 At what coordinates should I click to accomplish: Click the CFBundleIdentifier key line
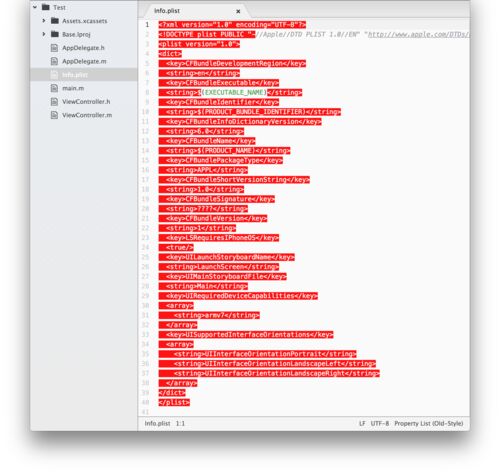219,102
